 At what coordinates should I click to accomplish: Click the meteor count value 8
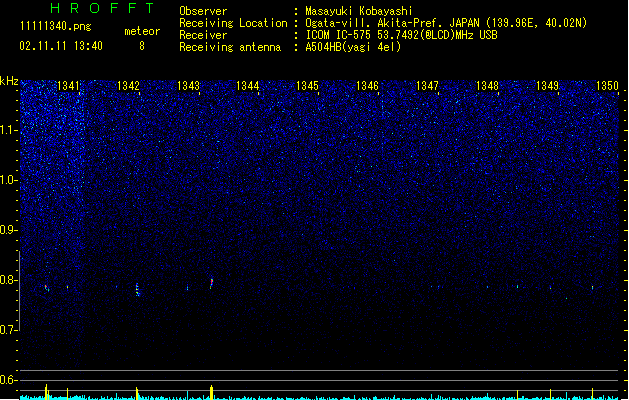142,46
